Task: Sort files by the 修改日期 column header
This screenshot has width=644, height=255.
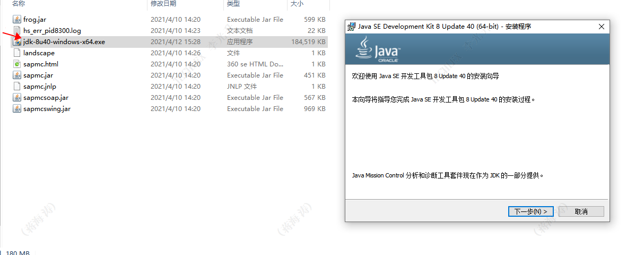Action: click(163, 4)
